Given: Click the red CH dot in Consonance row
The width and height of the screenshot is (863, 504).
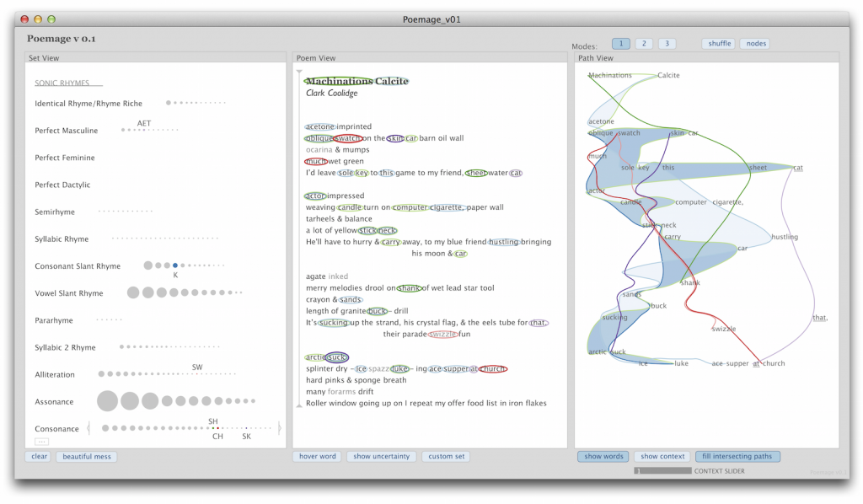Looking at the screenshot, I should click(217, 428).
